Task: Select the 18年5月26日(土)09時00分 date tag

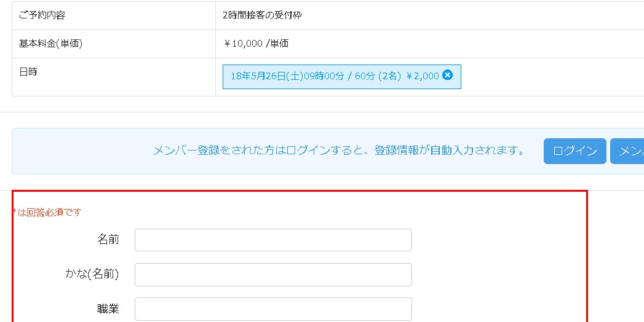Action: click(342, 77)
